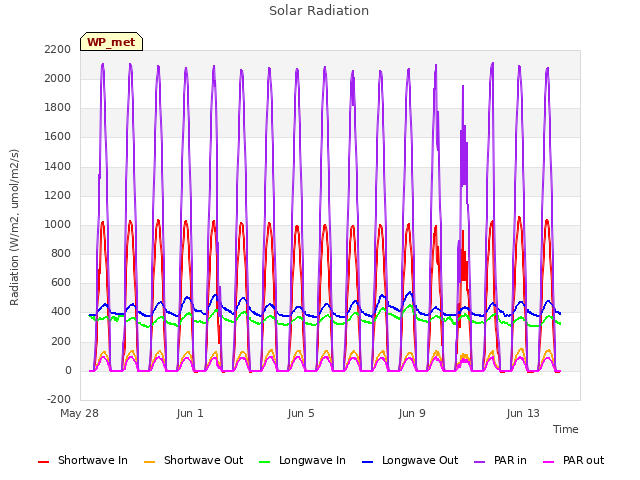Click the Solar Radiation chart title
The height and width of the screenshot is (480, 640).
pyautogui.click(x=319, y=11)
